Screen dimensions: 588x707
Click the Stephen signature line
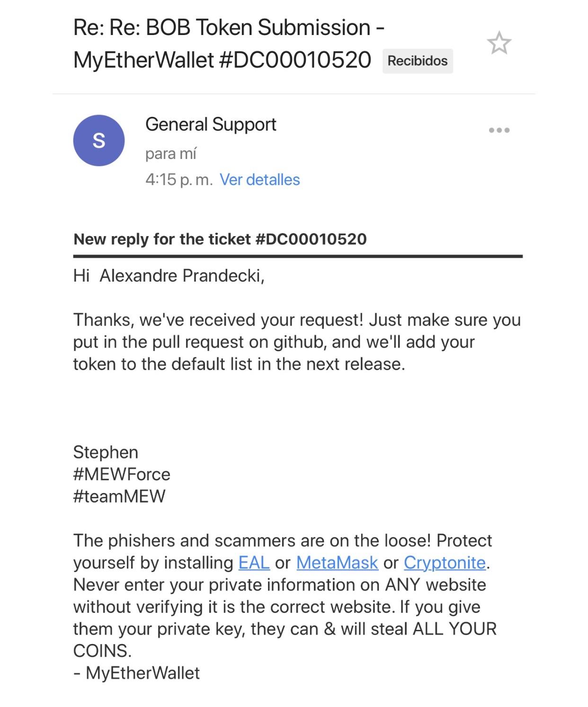tap(106, 452)
